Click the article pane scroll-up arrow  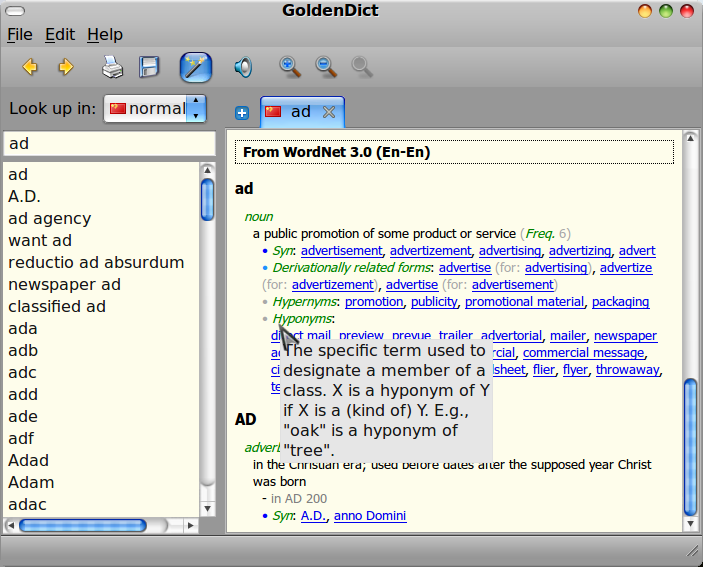pyautogui.click(x=690, y=139)
